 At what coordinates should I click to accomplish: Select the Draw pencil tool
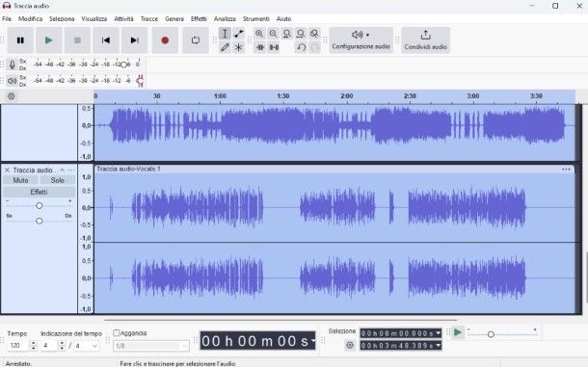pos(225,47)
